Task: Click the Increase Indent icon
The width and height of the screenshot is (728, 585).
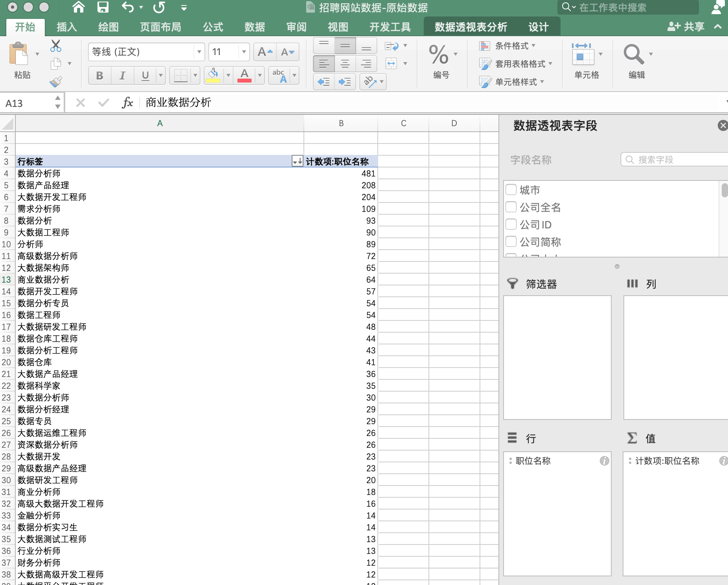Action: tap(345, 82)
